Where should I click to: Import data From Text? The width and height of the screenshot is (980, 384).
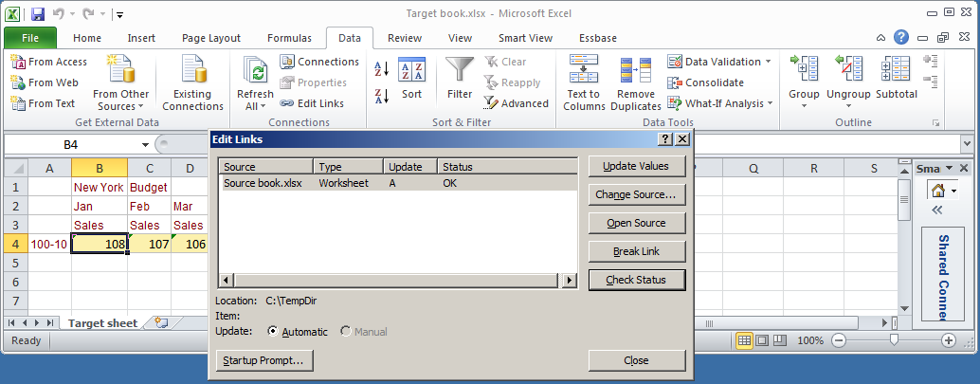pyautogui.click(x=43, y=103)
